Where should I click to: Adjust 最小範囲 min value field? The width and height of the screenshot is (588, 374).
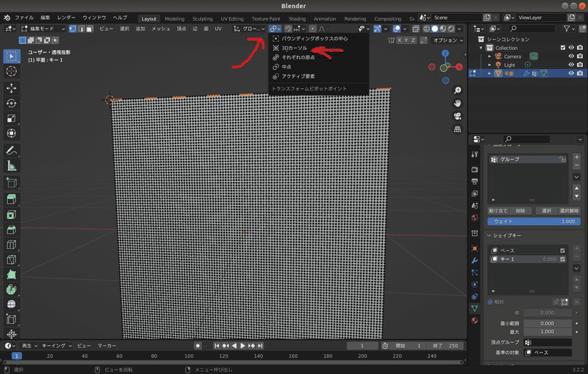coord(548,323)
